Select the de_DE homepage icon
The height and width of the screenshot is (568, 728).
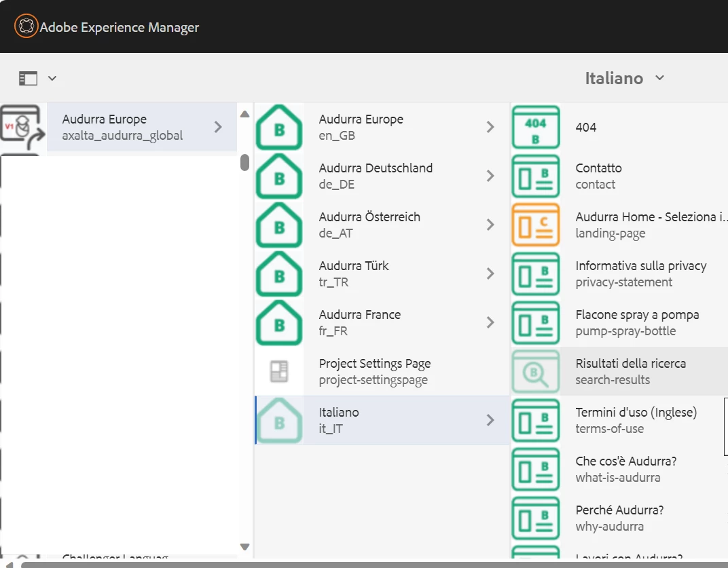pos(279,176)
